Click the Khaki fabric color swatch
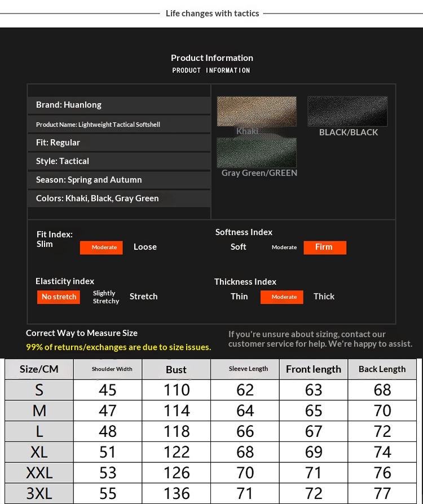 pyautogui.click(x=257, y=111)
